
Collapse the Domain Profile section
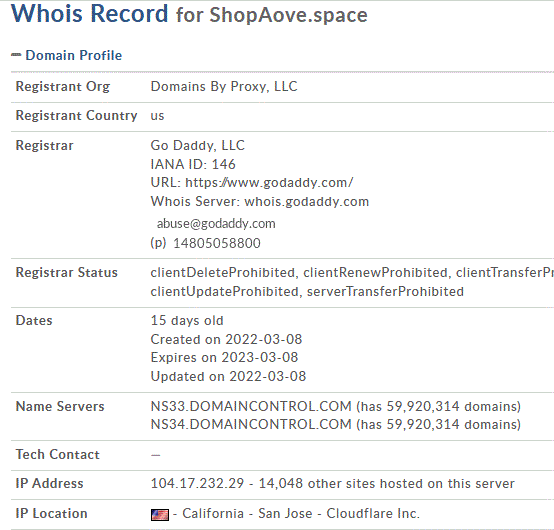point(16,55)
